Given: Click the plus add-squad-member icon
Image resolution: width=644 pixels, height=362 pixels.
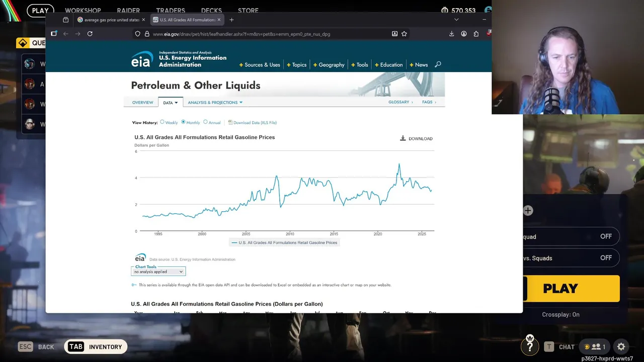Looking at the screenshot, I should (x=528, y=211).
